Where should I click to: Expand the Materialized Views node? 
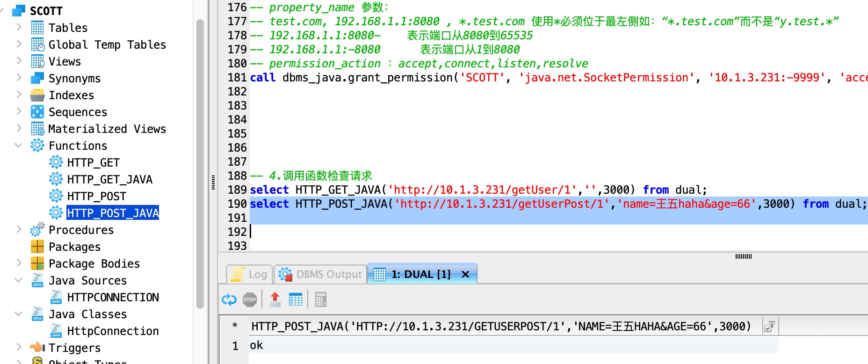19,128
